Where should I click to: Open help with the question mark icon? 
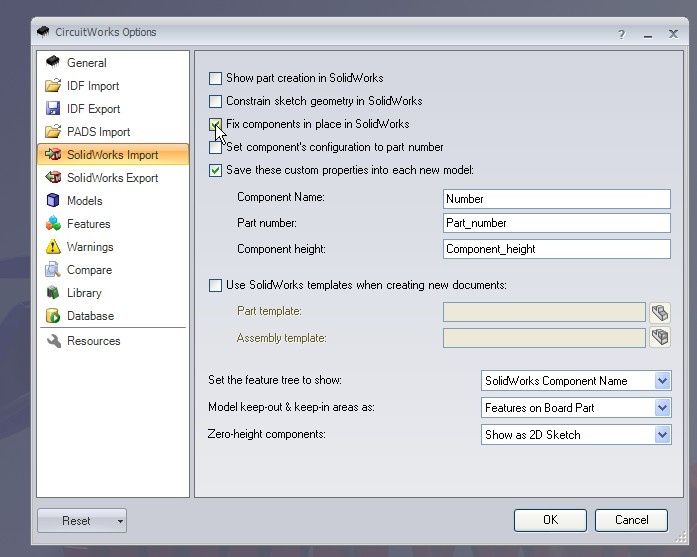pos(621,34)
